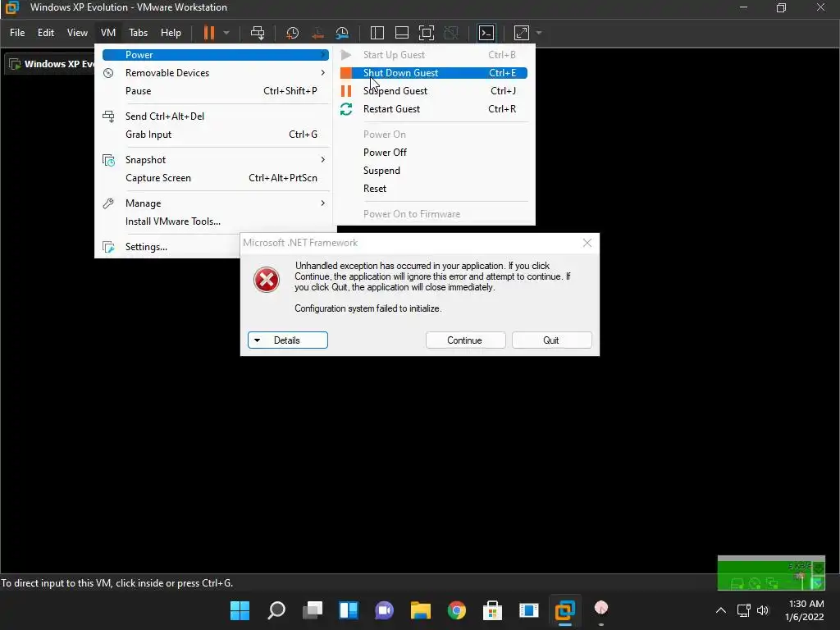Click the console view toolbar icon
Viewport: 840px width, 630px height.
(486, 33)
